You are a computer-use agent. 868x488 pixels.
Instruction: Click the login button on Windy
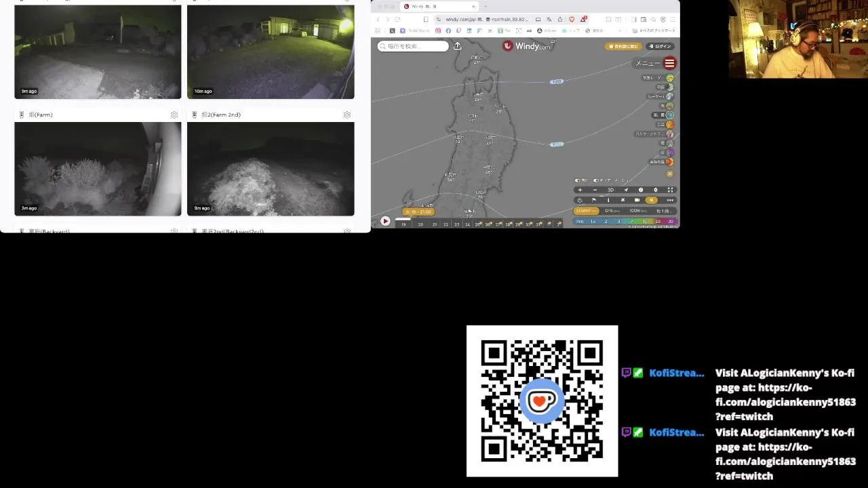660,46
